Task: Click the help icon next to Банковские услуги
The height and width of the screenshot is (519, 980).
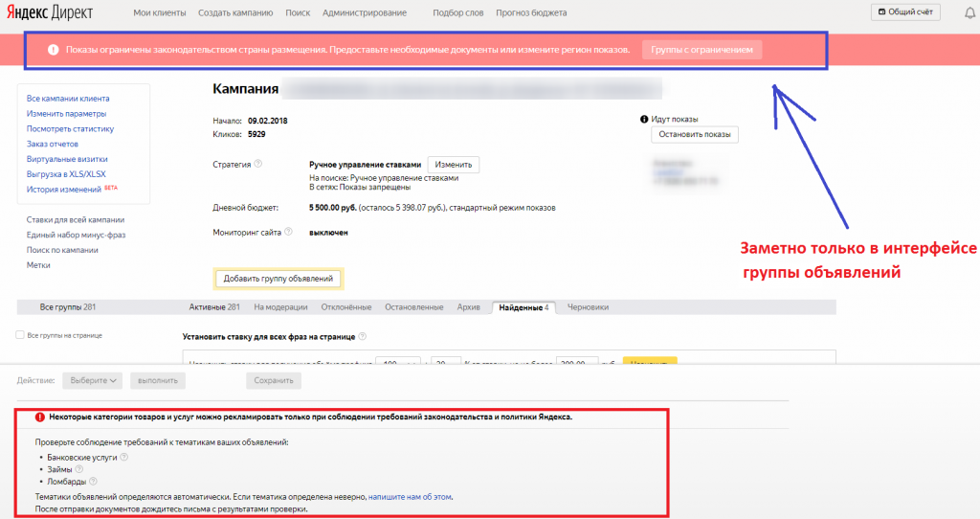Action: [124, 457]
